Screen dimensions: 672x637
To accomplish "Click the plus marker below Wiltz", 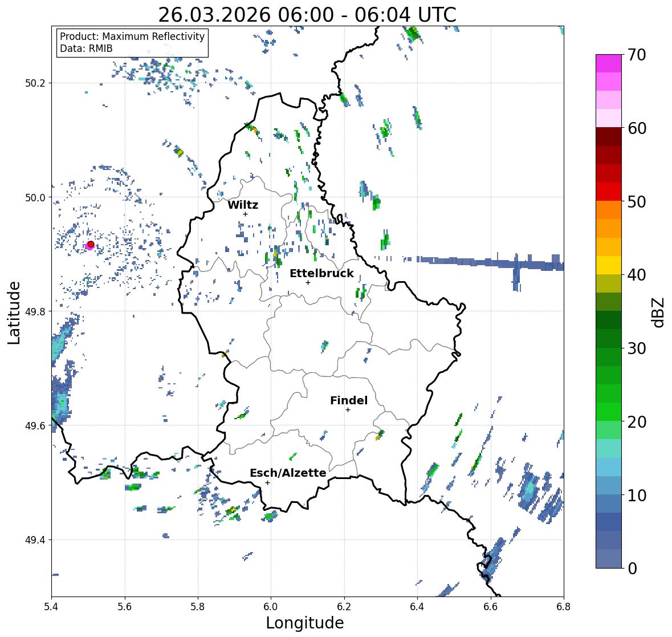I will [245, 214].
